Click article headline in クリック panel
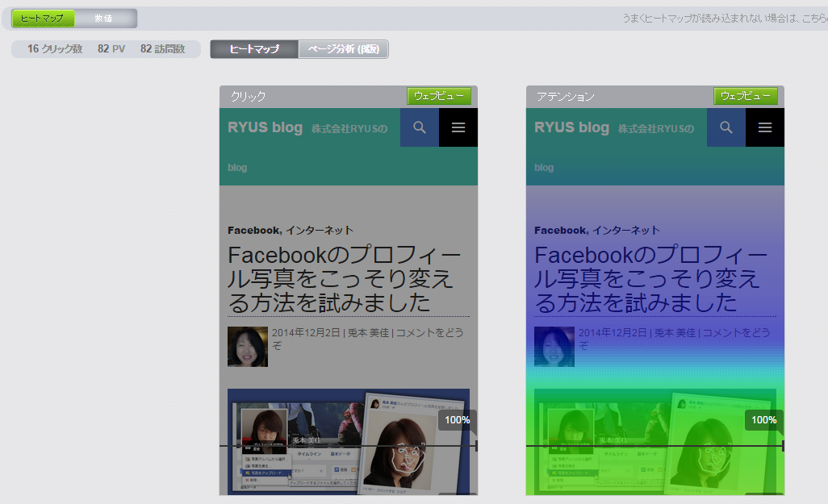The width and height of the screenshot is (828, 504). tap(345, 279)
